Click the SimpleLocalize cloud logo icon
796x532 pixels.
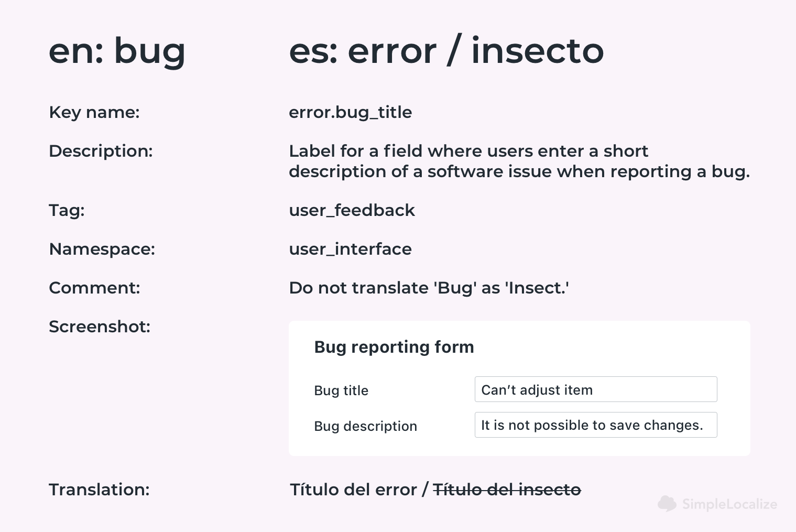point(667,504)
